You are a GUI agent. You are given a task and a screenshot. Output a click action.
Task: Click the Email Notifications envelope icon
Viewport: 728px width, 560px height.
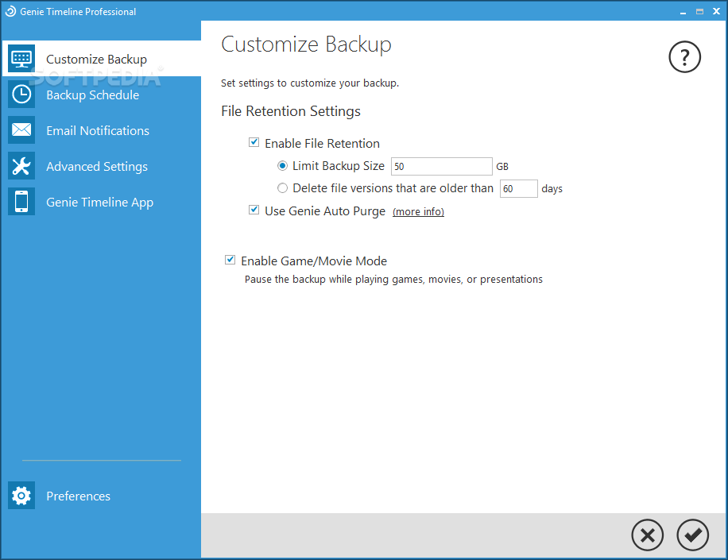21,130
